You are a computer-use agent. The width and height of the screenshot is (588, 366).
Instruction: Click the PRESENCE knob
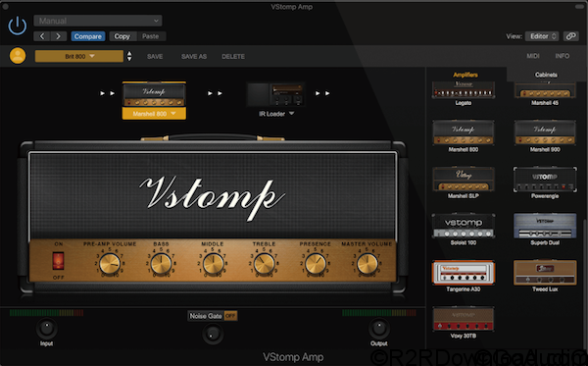pyautogui.click(x=316, y=264)
